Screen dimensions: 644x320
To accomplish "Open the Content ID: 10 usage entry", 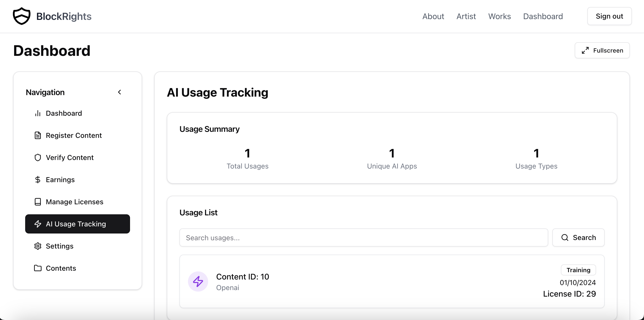I will click(x=243, y=277).
